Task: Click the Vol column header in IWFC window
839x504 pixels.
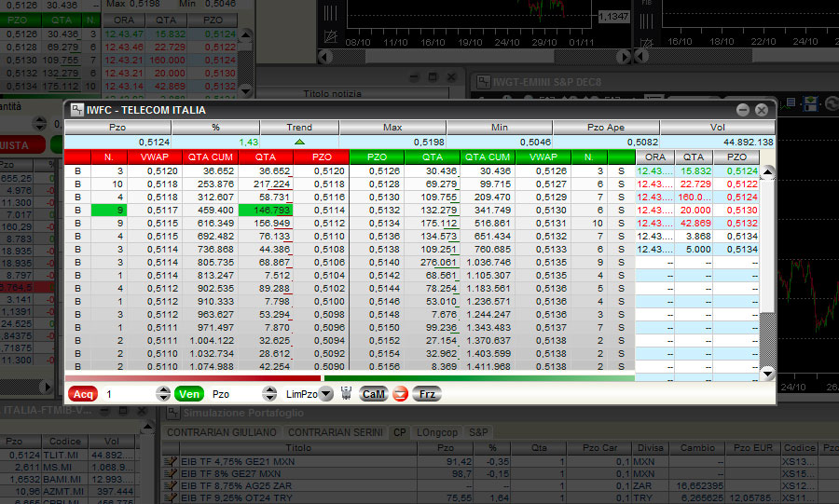Action: (717, 128)
